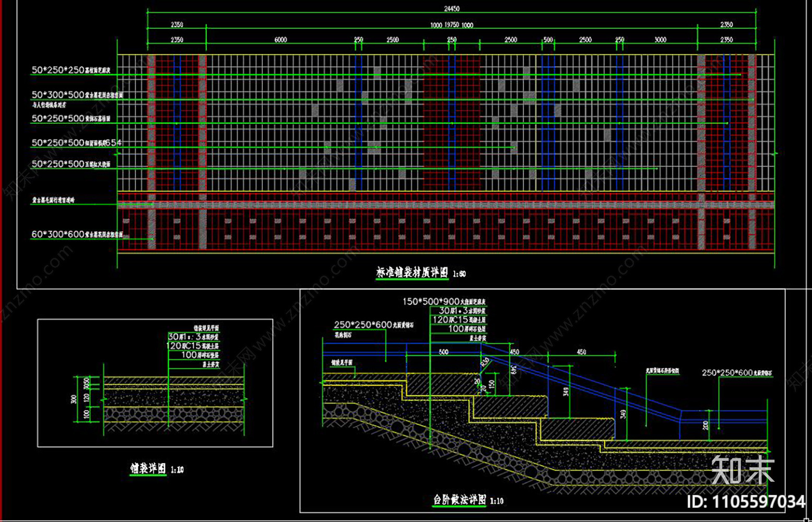Click the 50*250*250 material callout
Viewport: 812px width, 522px height.
(x=71, y=70)
